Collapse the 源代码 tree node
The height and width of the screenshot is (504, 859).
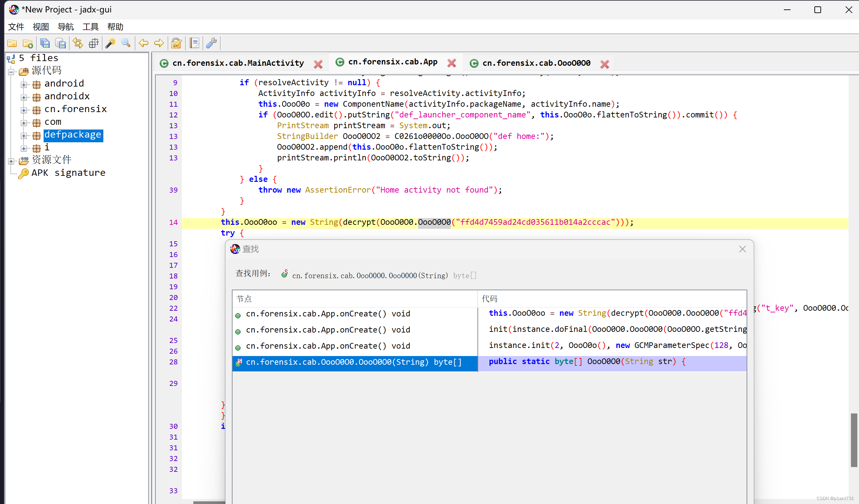pos(11,72)
